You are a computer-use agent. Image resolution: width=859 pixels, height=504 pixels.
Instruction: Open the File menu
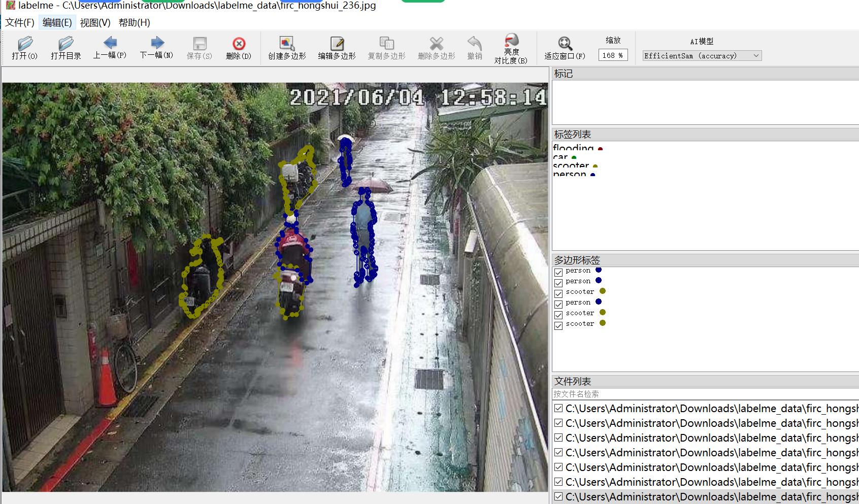(19, 22)
